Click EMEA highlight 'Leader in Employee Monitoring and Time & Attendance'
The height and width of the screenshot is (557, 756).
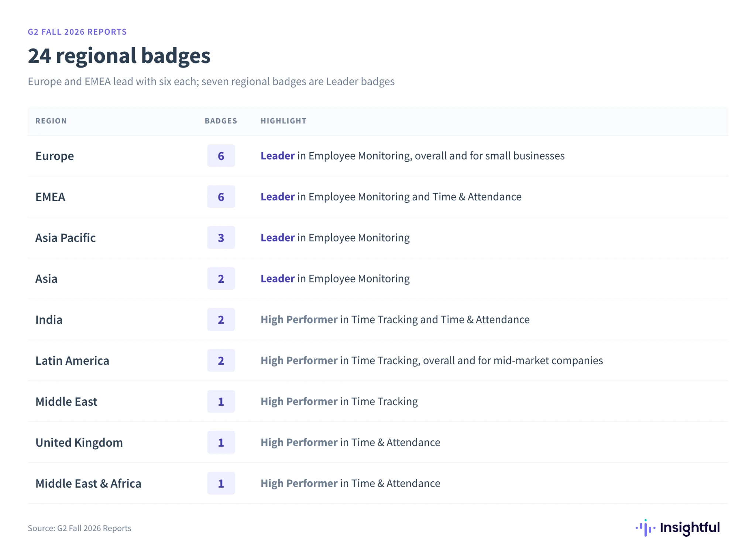[x=391, y=197]
